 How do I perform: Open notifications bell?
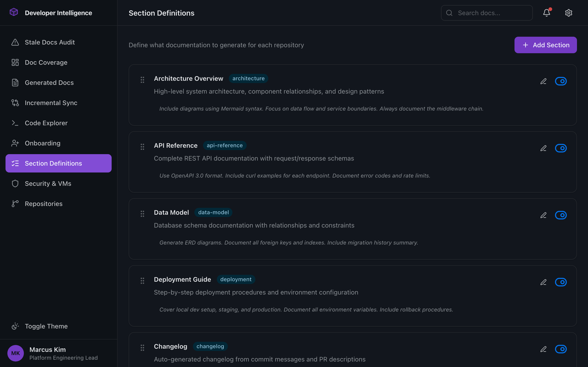pos(546,13)
